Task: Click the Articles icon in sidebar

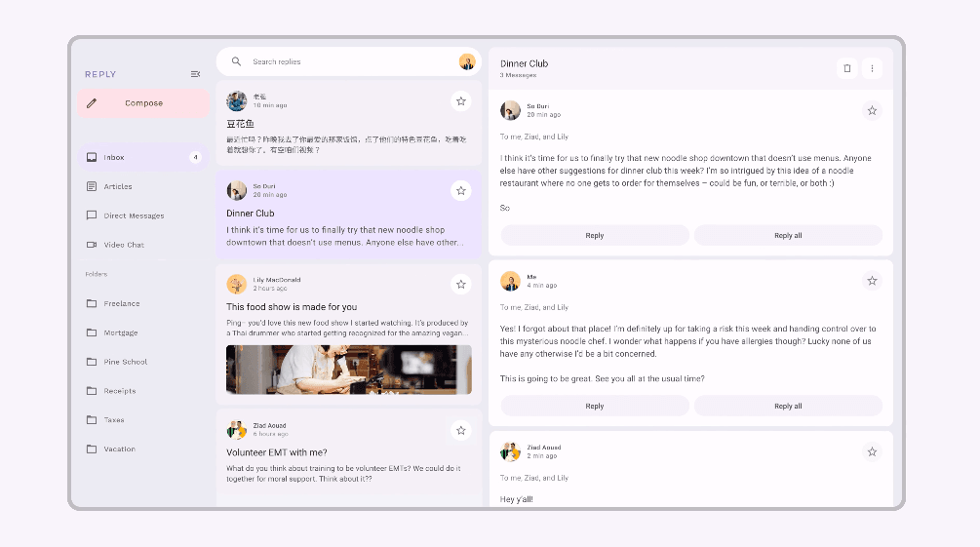Action: pyautogui.click(x=92, y=186)
